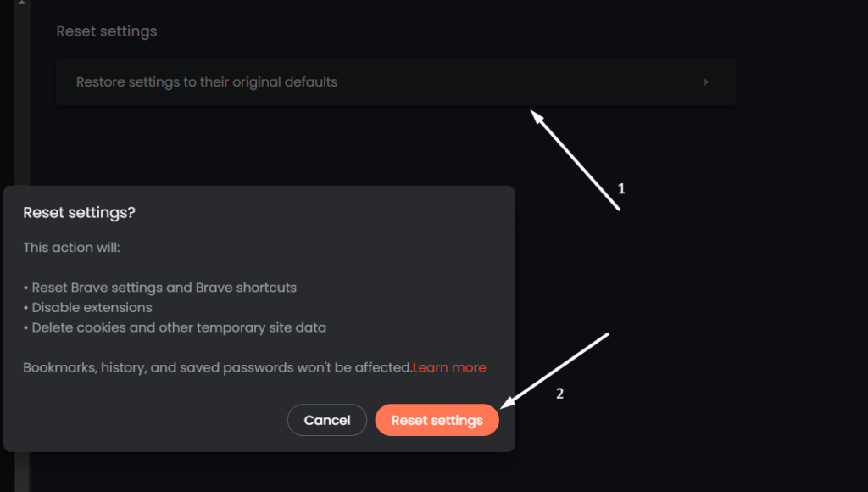Click the annotation number 2 label
Image resolution: width=868 pixels, height=492 pixels.
pyautogui.click(x=559, y=394)
